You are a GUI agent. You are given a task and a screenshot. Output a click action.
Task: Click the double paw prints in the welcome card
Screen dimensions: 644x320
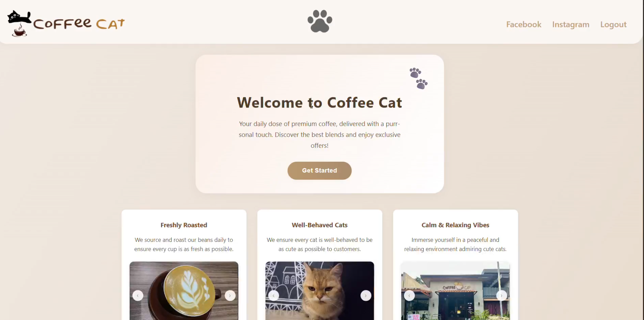[419, 78]
